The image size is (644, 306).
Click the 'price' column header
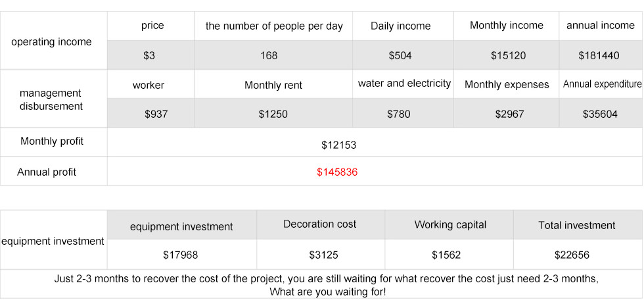(x=152, y=26)
